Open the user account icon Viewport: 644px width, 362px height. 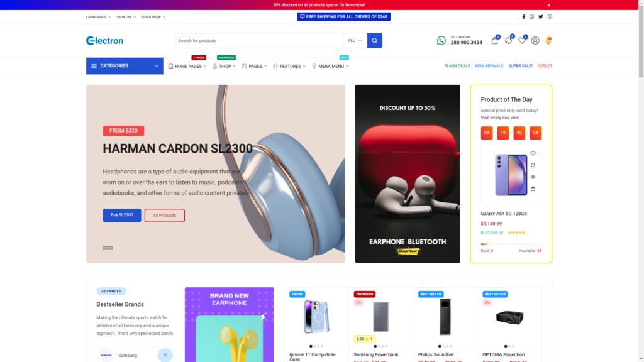click(535, 41)
